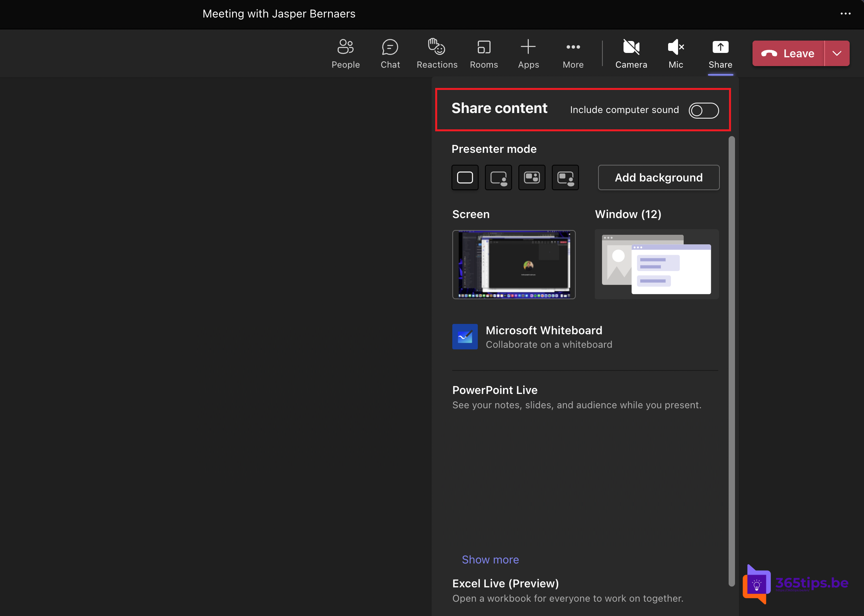Select the Screen thumbnail to share
The image size is (864, 616).
point(514,264)
